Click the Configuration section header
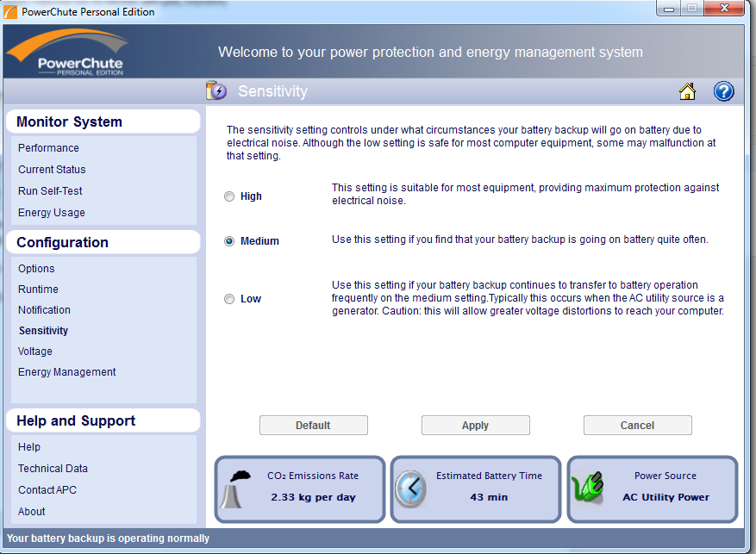Image resolution: width=756 pixels, height=554 pixels. point(103,242)
